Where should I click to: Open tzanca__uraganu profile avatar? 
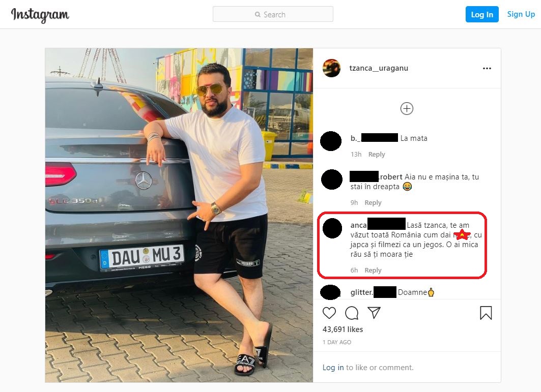pos(331,68)
